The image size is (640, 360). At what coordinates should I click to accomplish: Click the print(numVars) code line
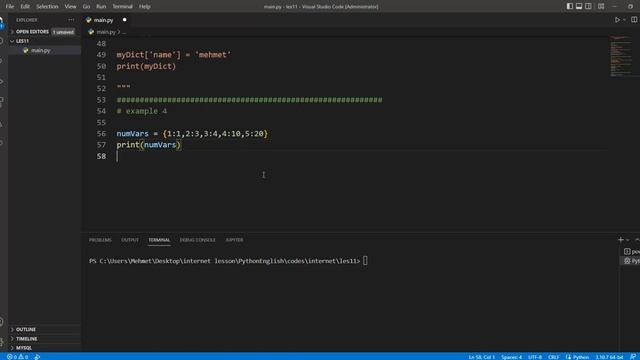pos(148,144)
